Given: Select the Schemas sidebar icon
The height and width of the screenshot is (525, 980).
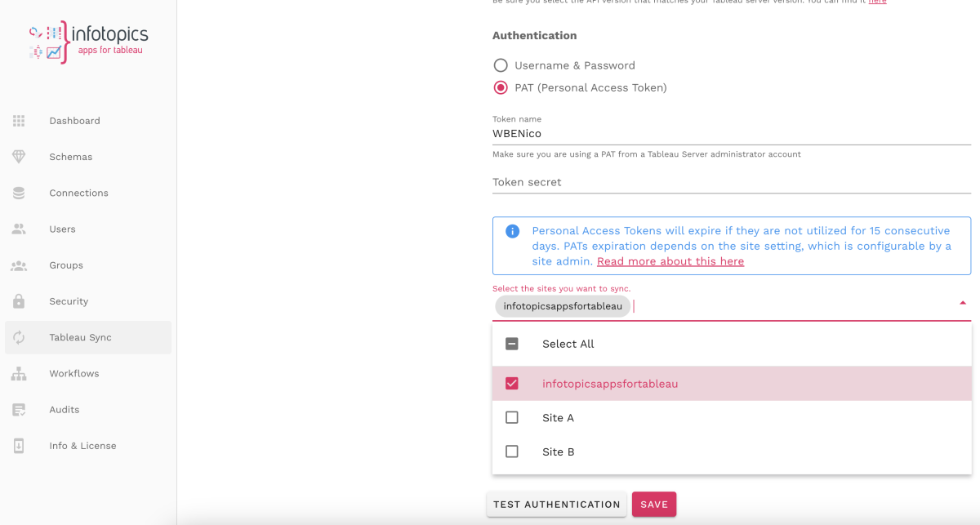Looking at the screenshot, I should [18, 156].
